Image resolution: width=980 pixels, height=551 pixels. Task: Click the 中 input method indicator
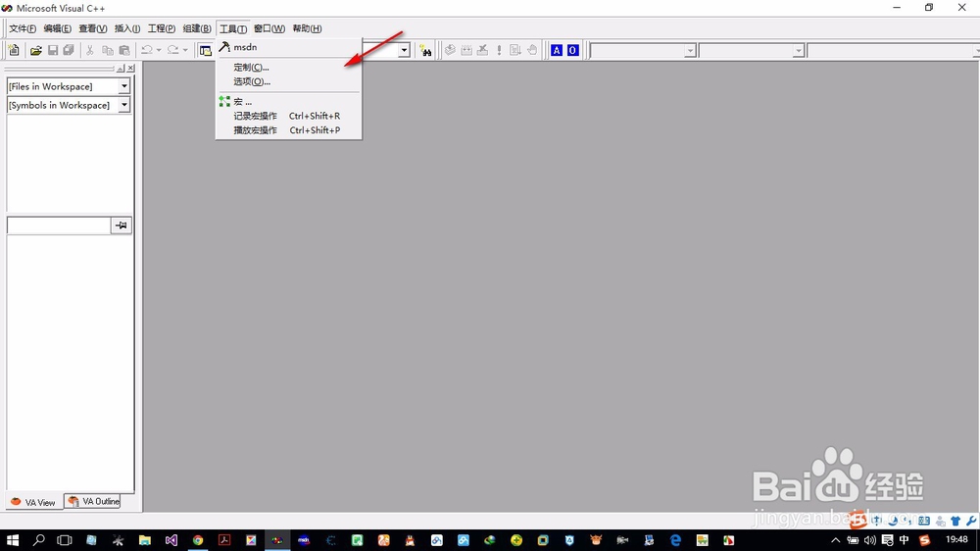click(x=904, y=540)
